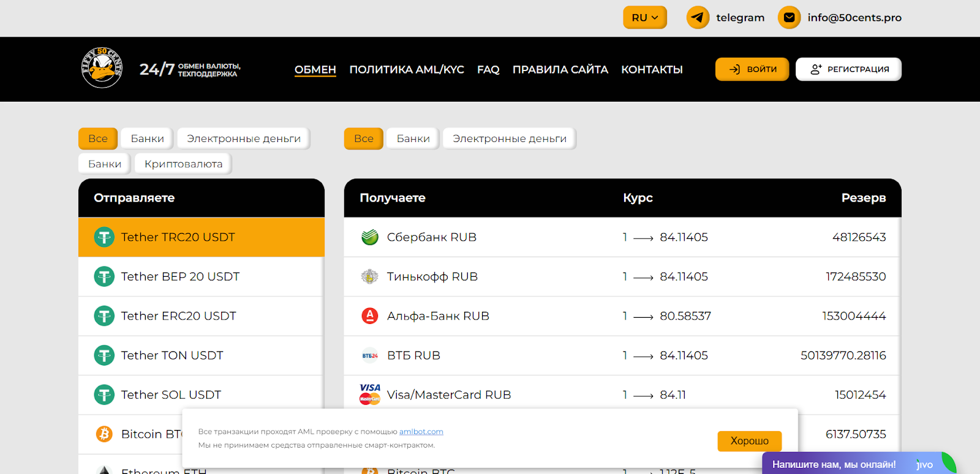Open ПОЛИТИКА AML/KYC page
This screenshot has width=980, height=474.
[x=407, y=69]
